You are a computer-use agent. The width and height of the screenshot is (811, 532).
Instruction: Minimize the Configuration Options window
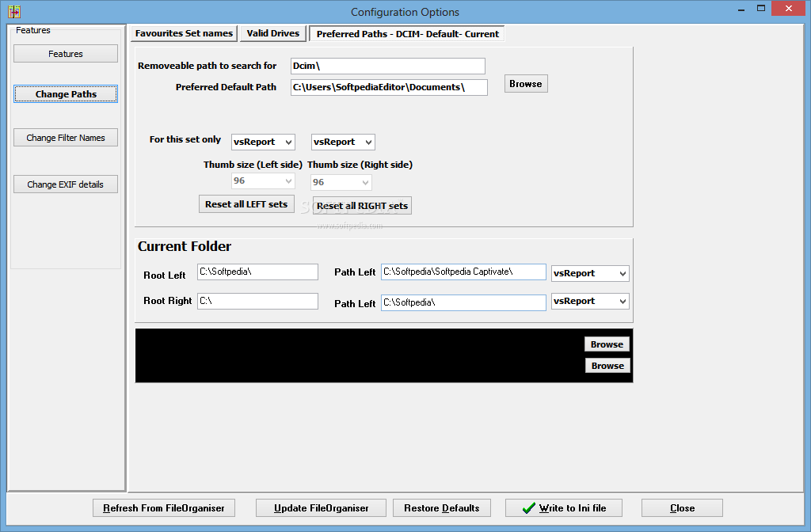pyautogui.click(x=741, y=9)
